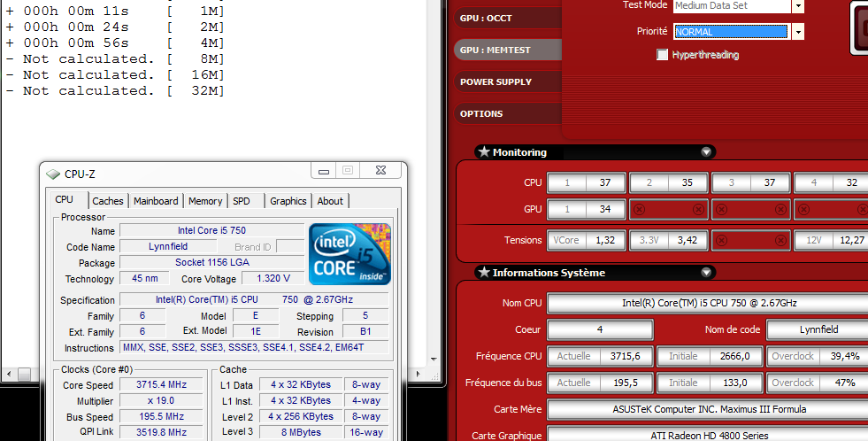Collapse the Informations Système section arrow

point(706,273)
